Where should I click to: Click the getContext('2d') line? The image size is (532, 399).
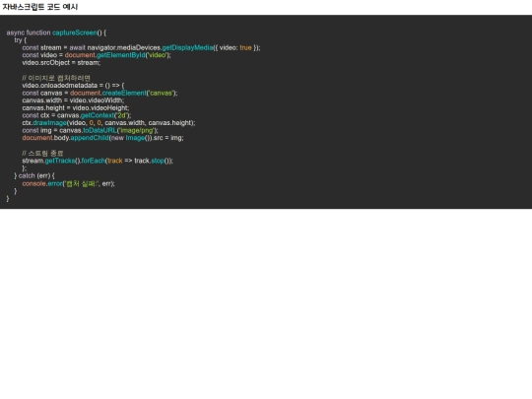point(77,115)
